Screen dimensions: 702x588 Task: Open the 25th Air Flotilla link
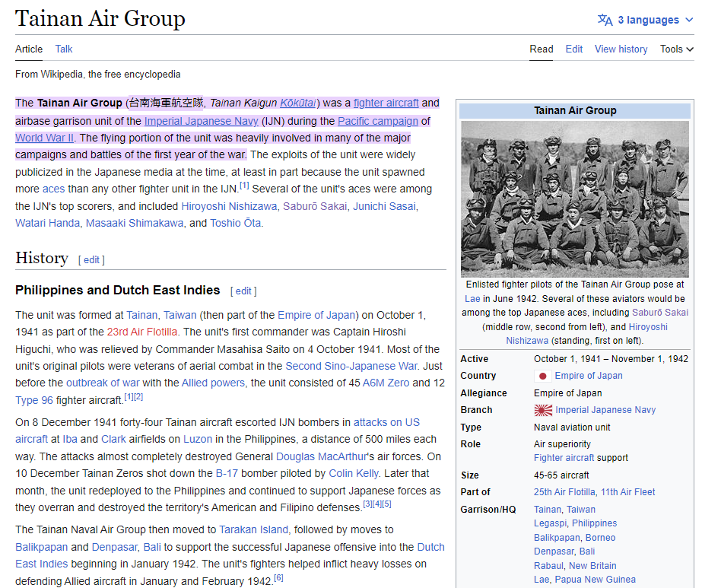point(565,492)
